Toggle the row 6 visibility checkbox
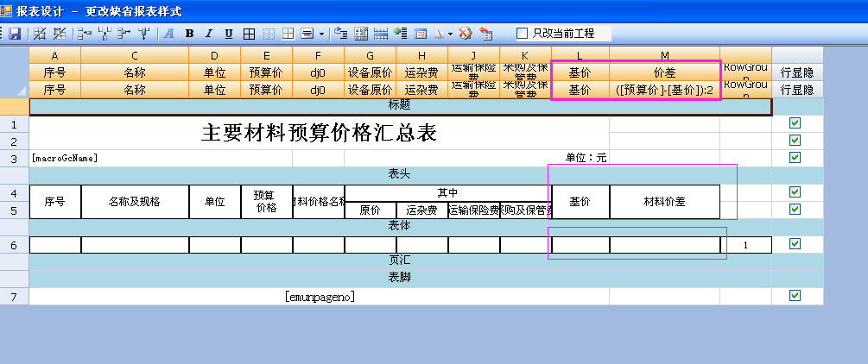 (795, 244)
